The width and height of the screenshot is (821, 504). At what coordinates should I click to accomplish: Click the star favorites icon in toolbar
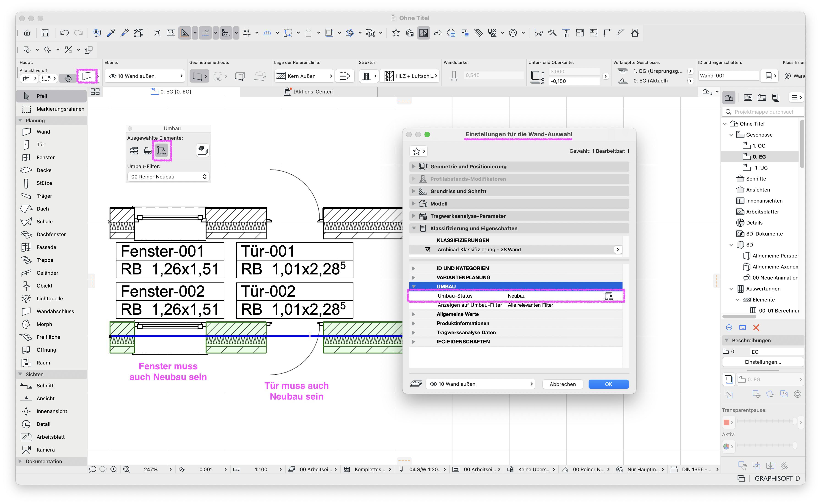point(396,33)
